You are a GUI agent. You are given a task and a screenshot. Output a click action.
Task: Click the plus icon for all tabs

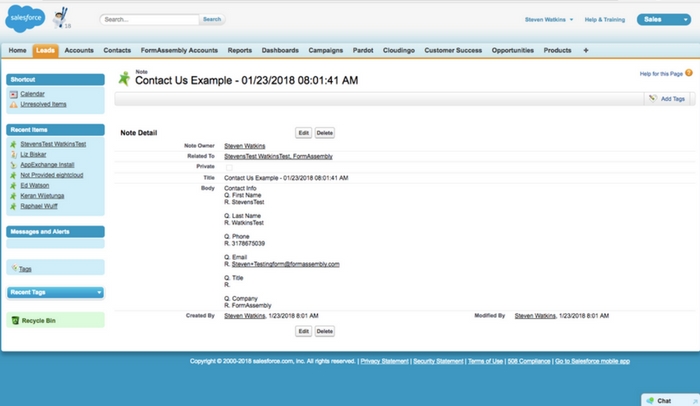tap(586, 50)
